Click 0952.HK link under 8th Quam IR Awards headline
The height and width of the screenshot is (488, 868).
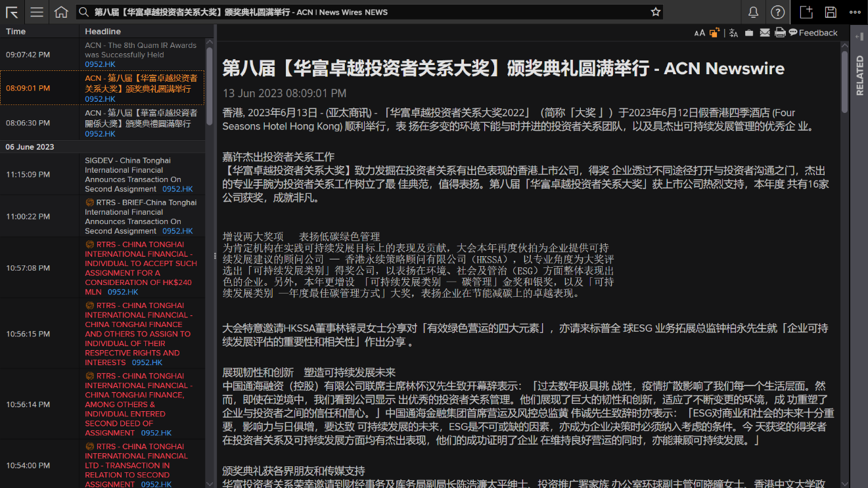[x=100, y=64]
